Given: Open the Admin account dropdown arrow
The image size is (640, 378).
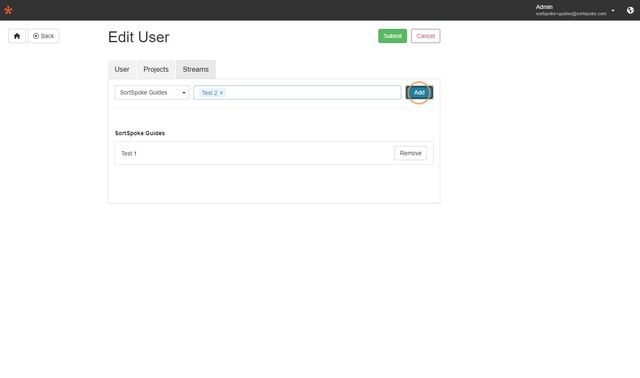Looking at the screenshot, I should pos(613,11).
